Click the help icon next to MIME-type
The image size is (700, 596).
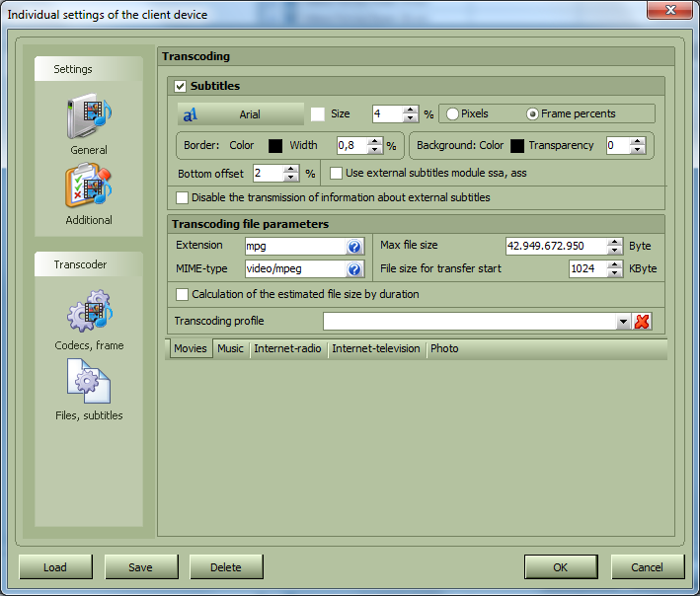click(354, 269)
